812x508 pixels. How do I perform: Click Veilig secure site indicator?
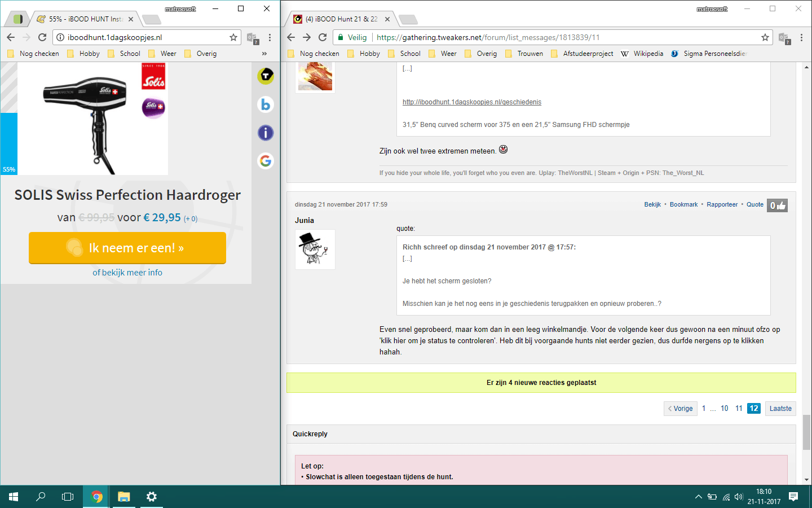(353, 37)
